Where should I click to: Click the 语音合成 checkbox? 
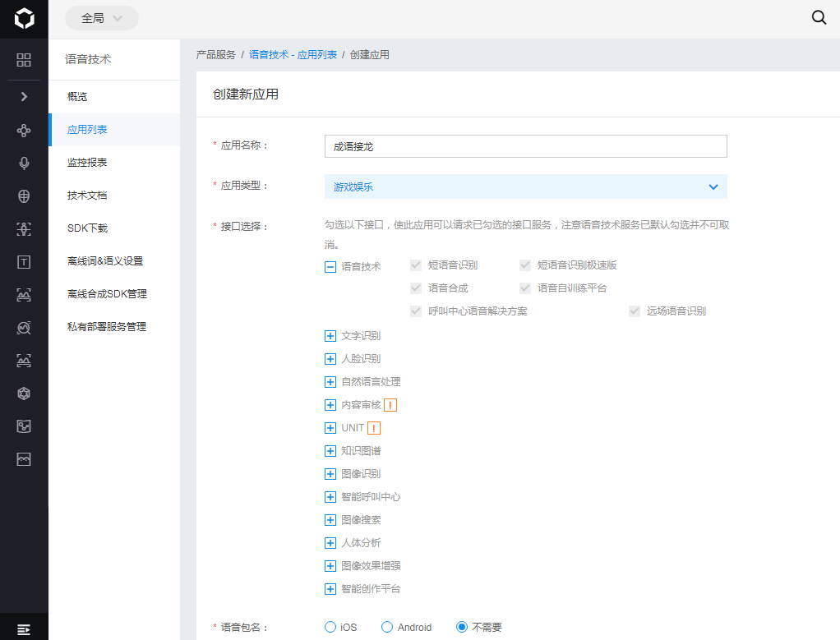[416, 288]
